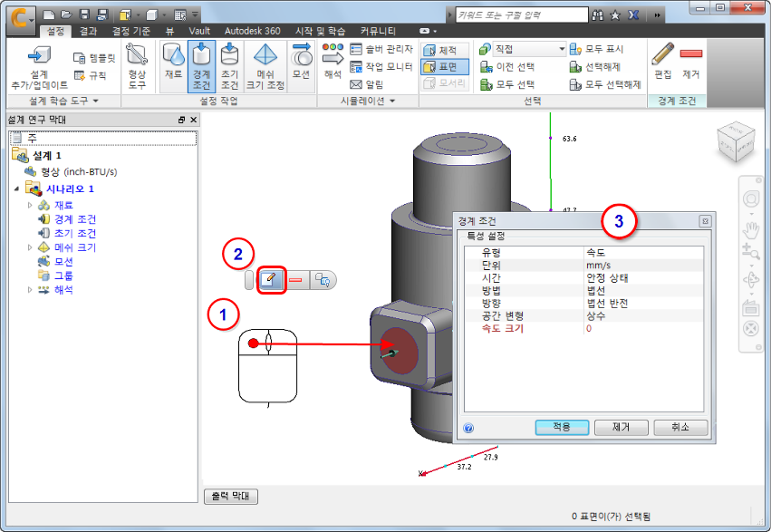
Task: Toggle 모서리 selection mode
Action: (x=445, y=83)
